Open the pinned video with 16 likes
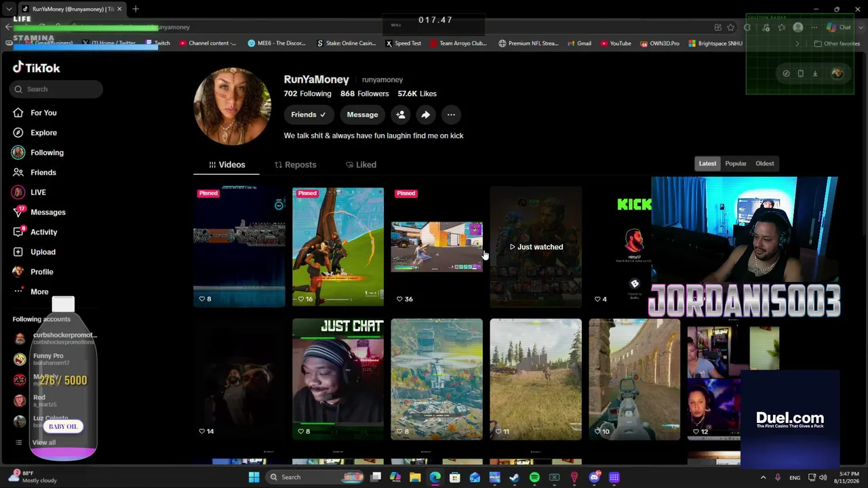 338,247
